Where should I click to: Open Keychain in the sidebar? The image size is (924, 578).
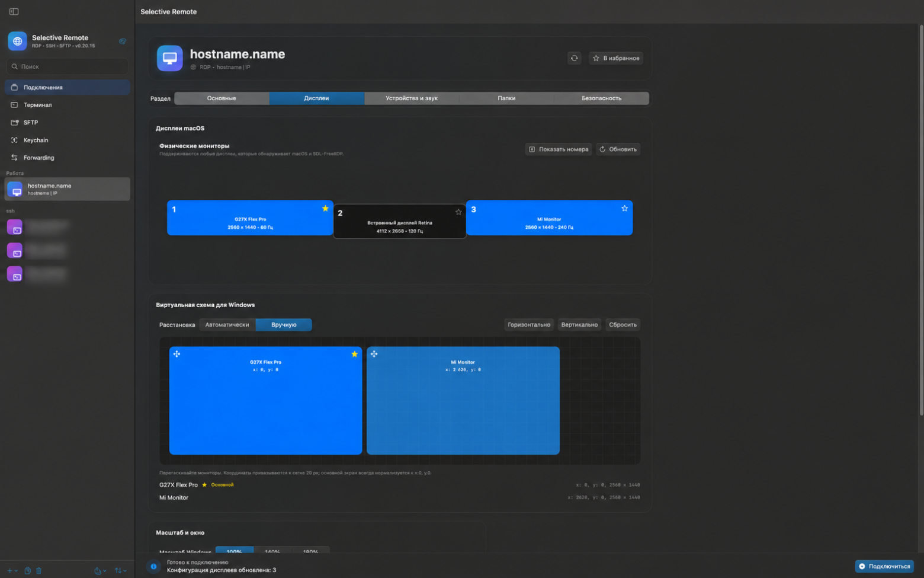(67, 140)
